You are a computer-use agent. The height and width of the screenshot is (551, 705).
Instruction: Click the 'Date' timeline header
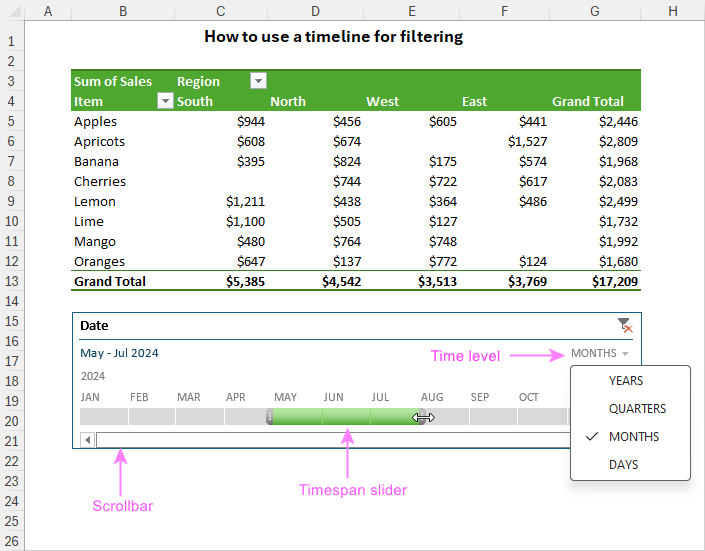94,325
